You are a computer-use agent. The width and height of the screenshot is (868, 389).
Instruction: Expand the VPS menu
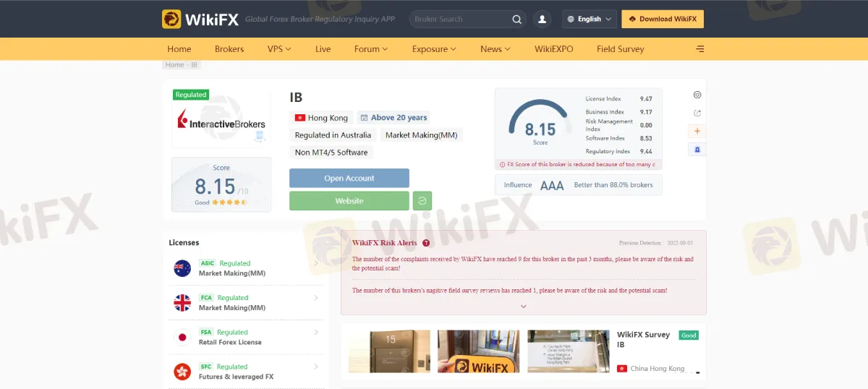pos(279,49)
